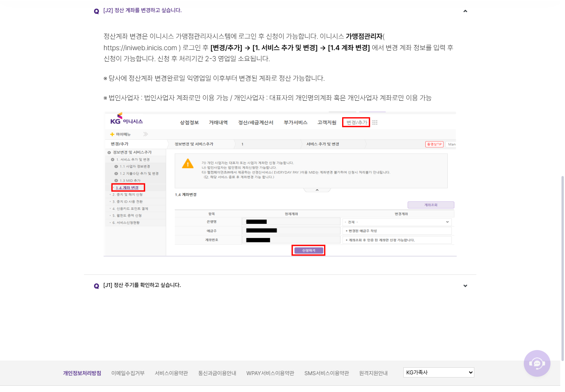Viewport: 565px width, 392px height.
Task: Click the '※ 당사에 정산계좌 변경완료일' note line
Action: (214, 78)
